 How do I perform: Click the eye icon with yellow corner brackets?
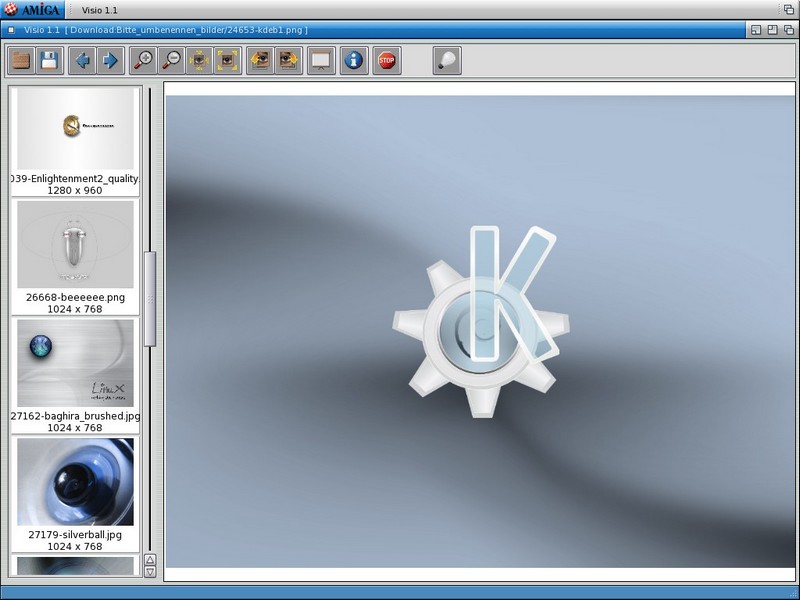point(228,61)
